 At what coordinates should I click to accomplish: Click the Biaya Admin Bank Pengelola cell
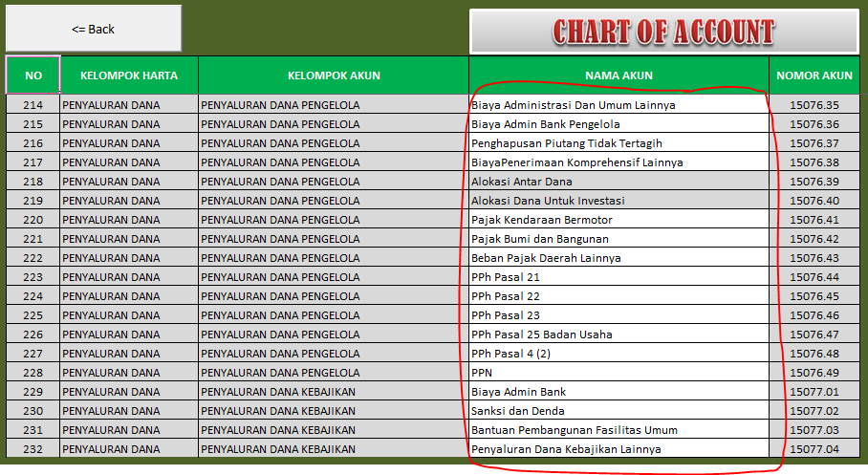point(618,124)
